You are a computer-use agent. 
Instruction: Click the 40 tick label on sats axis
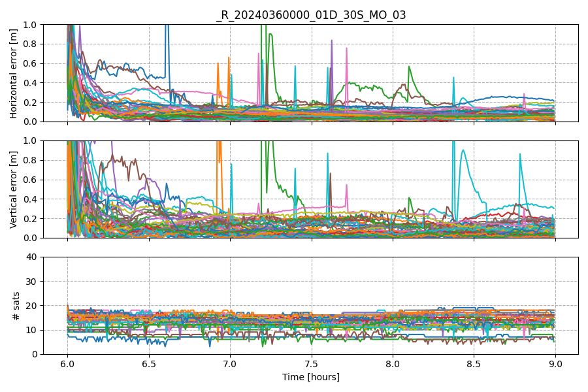[32, 257]
